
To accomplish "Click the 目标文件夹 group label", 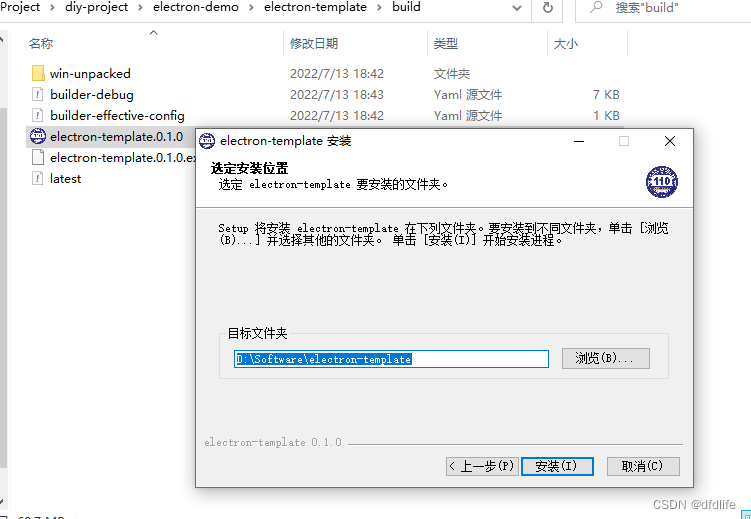I will pyautogui.click(x=257, y=333).
